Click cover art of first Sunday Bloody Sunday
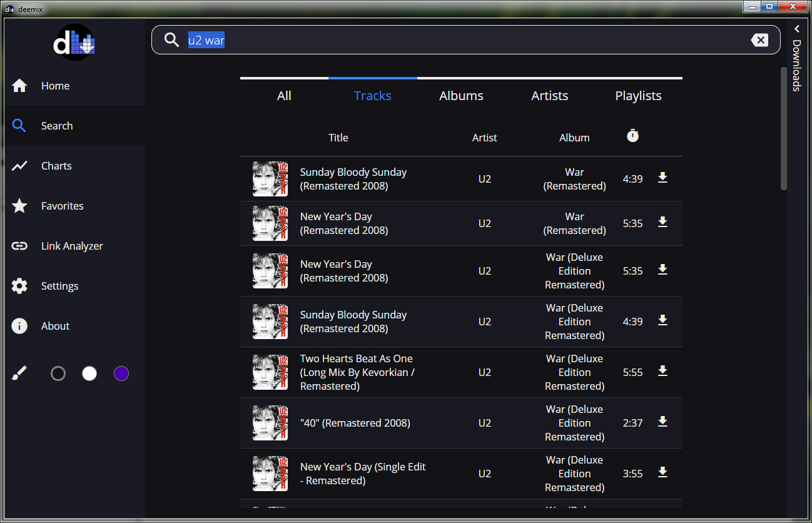The image size is (812, 523). 270,179
